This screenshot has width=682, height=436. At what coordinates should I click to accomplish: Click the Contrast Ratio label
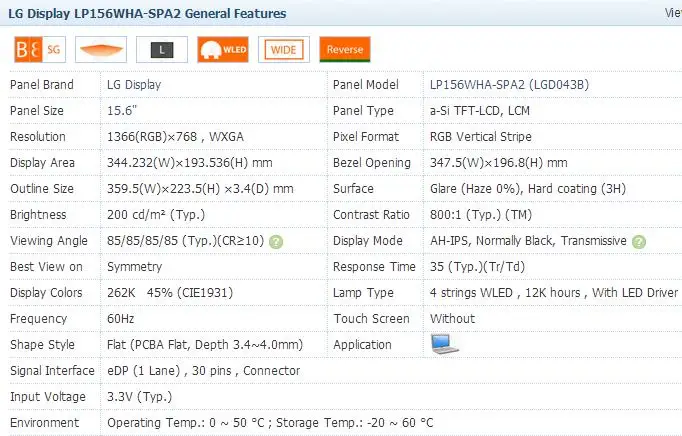point(371,215)
